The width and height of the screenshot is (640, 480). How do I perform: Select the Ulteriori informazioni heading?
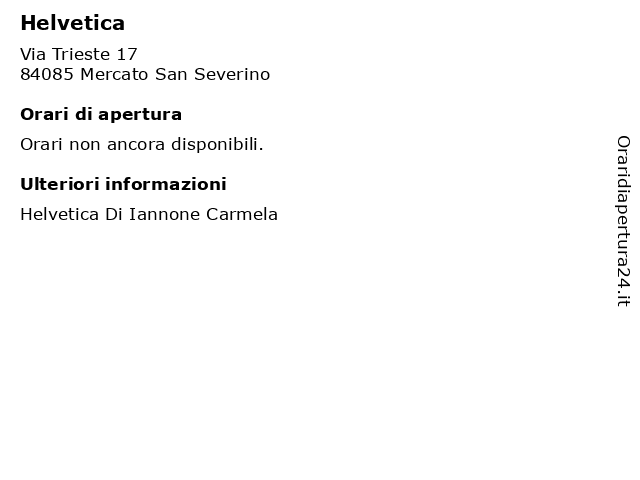click(123, 184)
